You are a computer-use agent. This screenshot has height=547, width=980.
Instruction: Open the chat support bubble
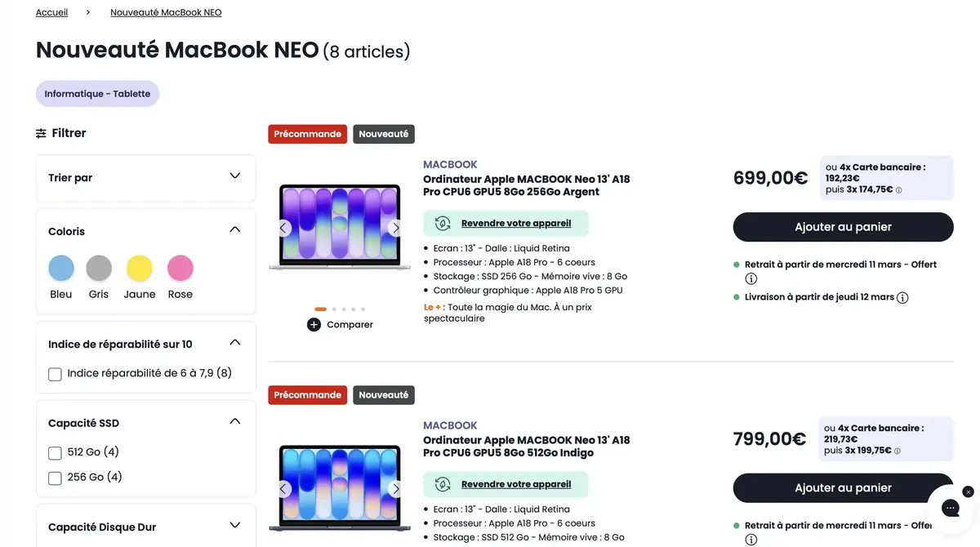[x=950, y=508]
